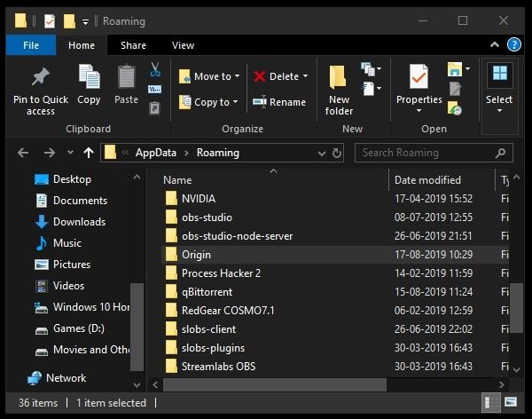Select Documents in the navigation pane
The width and height of the screenshot is (532, 419).
click(x=72, y=201)
